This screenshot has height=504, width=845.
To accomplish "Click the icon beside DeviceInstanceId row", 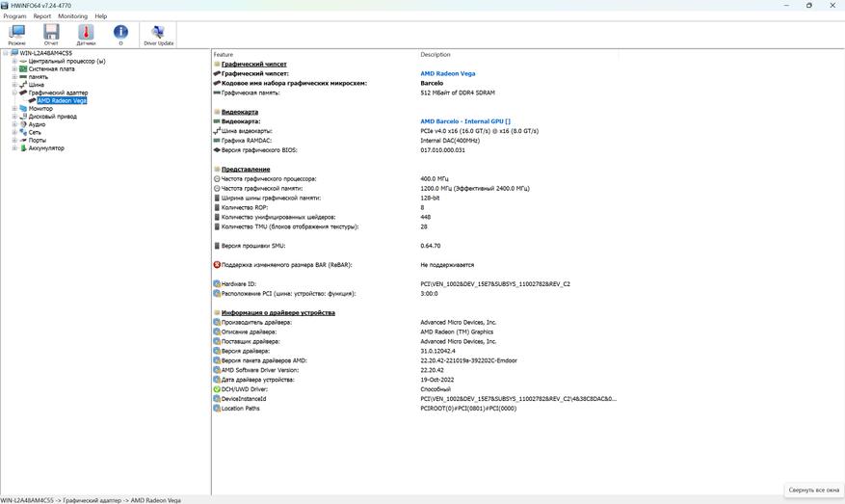I will pyautogui.click(x=217, y=399).
